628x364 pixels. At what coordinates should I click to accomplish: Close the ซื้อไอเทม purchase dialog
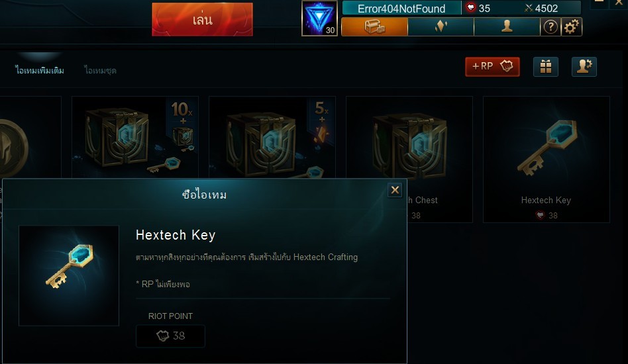tap(395, 190)
